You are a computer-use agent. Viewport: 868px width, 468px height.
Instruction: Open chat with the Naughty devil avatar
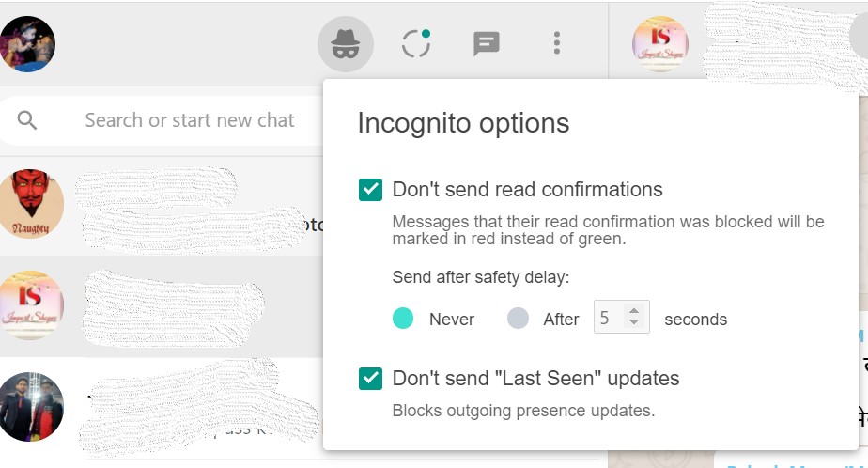coord(162,206)
